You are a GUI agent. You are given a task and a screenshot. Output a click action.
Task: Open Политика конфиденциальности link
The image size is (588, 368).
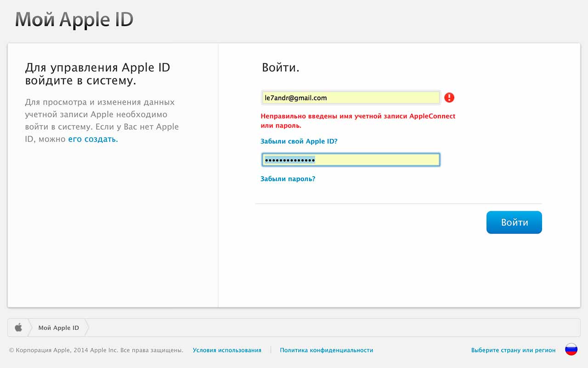point(327,350)
